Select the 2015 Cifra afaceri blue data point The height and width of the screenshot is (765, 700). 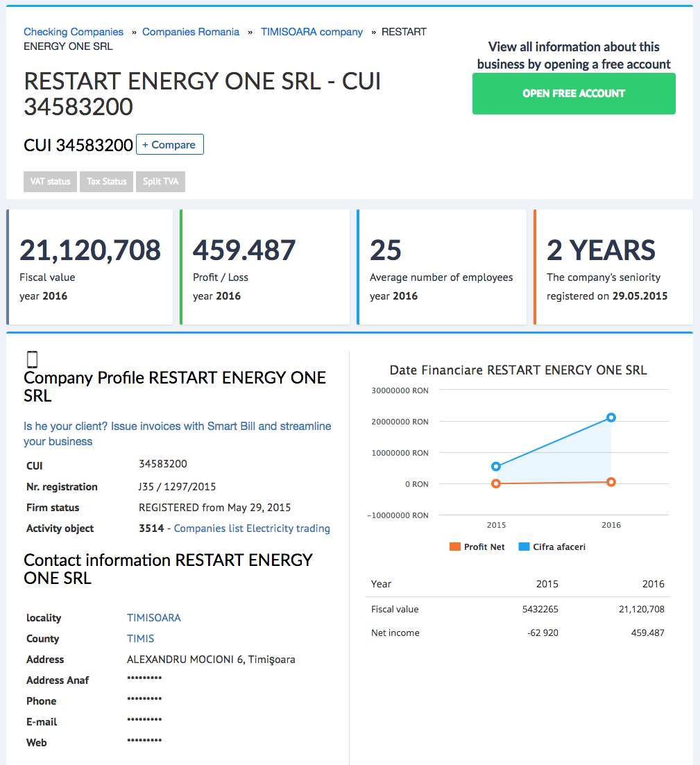[496, 466]
